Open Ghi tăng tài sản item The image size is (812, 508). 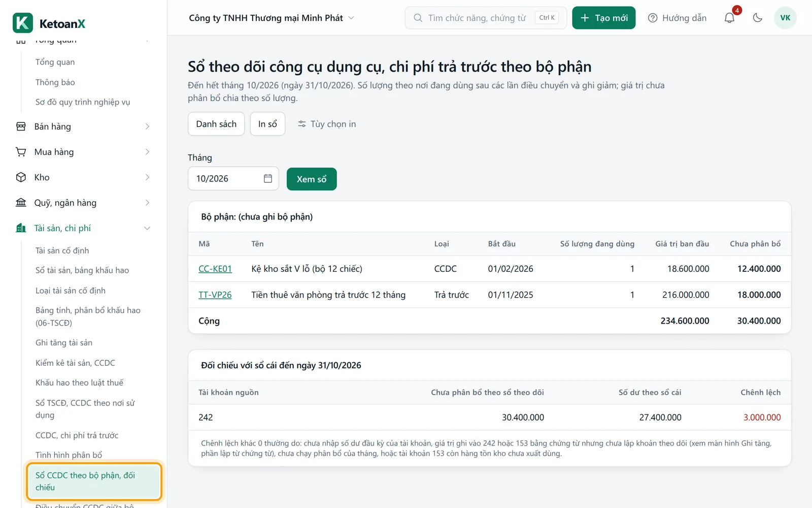tap(64, 343)
